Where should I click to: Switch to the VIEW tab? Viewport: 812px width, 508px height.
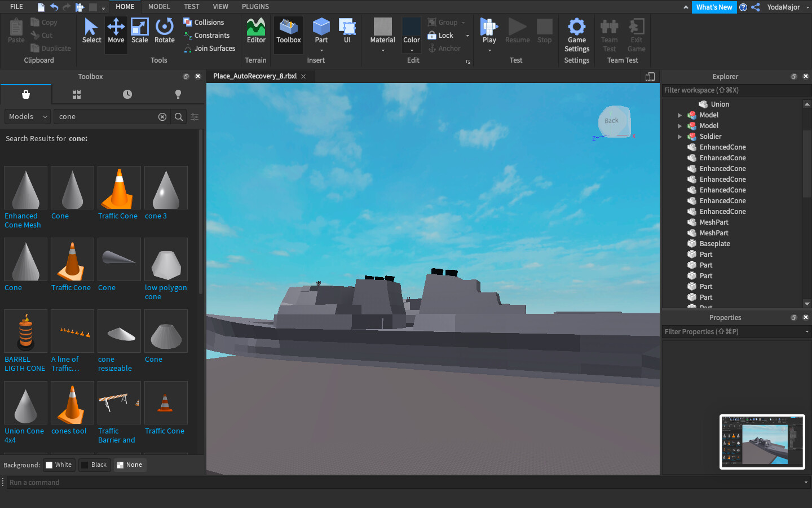pyautogui.click(x=220, y=7)
